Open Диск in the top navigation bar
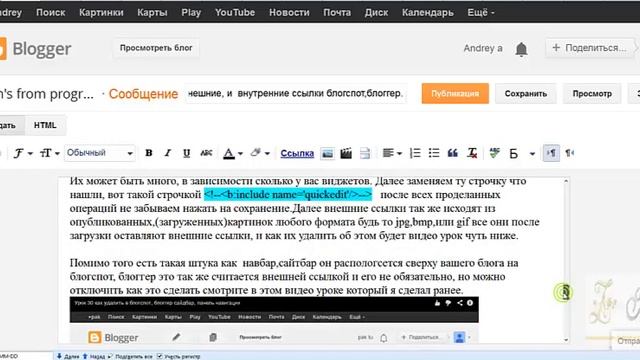Screen dimensions: 640x360 coord(376,13)
